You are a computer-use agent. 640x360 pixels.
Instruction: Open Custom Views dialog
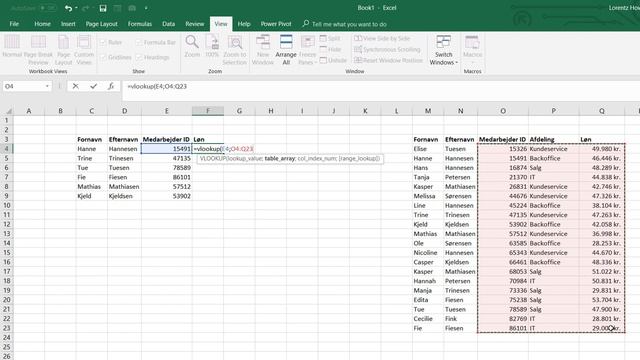pos(84,50)
